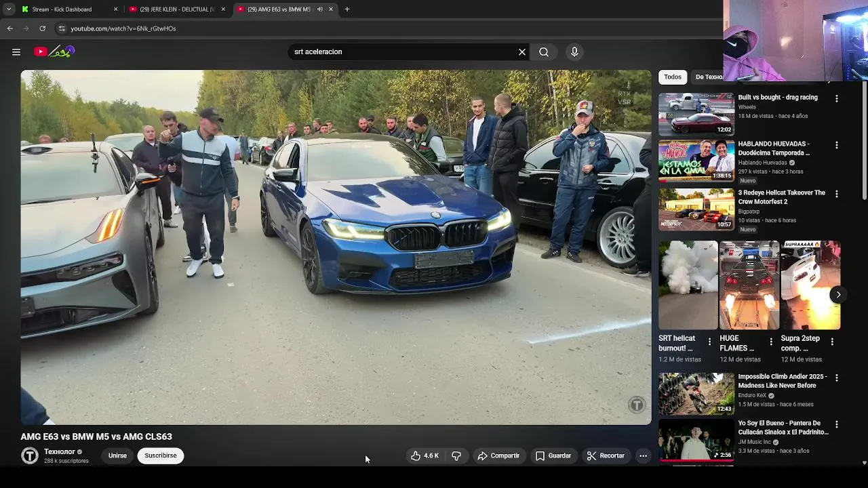Show next shorts with right arrow
Viewport: 868px width, 488px height.
[838, 295]
